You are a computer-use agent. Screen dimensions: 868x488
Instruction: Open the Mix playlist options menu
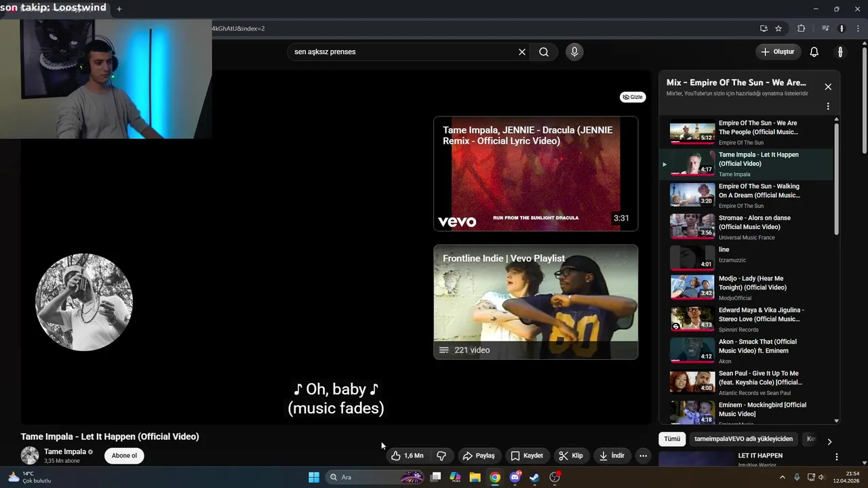click(x=828, y=106)
